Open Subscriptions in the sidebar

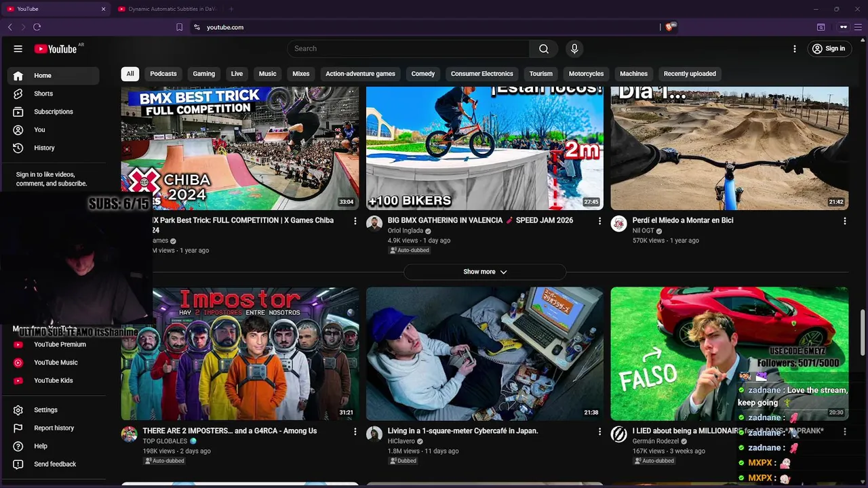(54, 112)
